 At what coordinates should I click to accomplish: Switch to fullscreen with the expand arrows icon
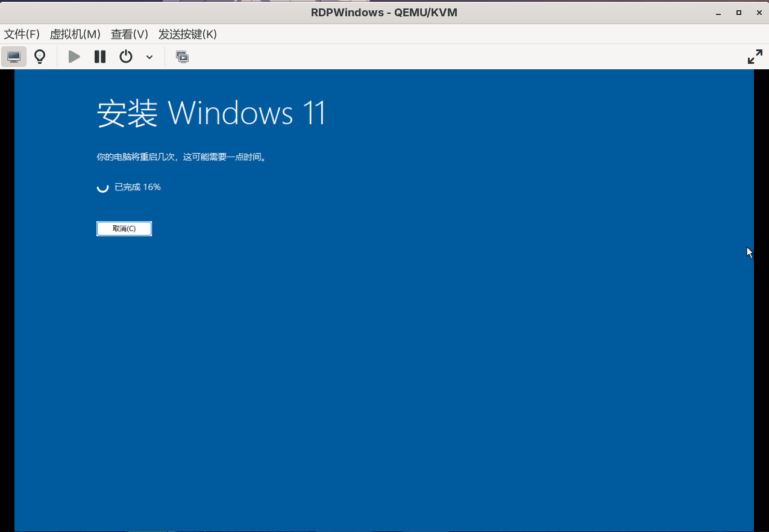click(x=755, y=57)
